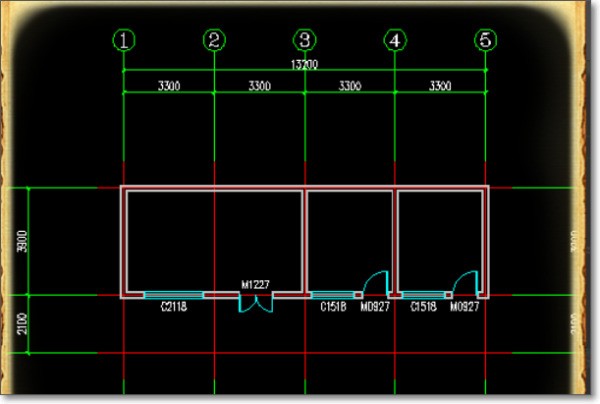Select the cyan C2118 window in the wall
This screenshot has width=600, height=404.
coord(174,295)
